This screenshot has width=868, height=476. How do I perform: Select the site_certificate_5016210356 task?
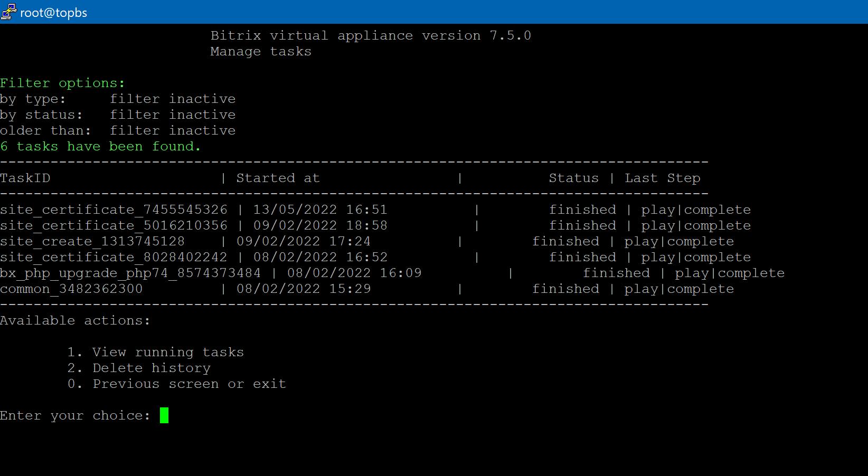114,225
